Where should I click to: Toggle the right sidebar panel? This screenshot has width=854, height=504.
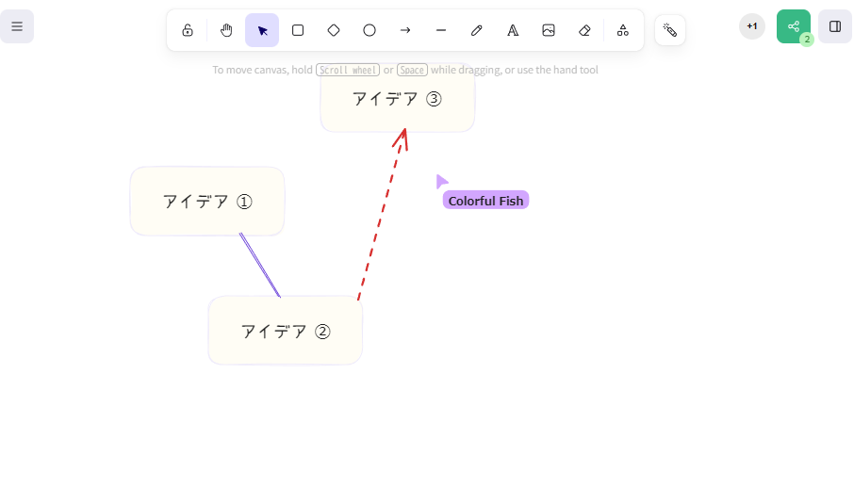click(835, 26)
